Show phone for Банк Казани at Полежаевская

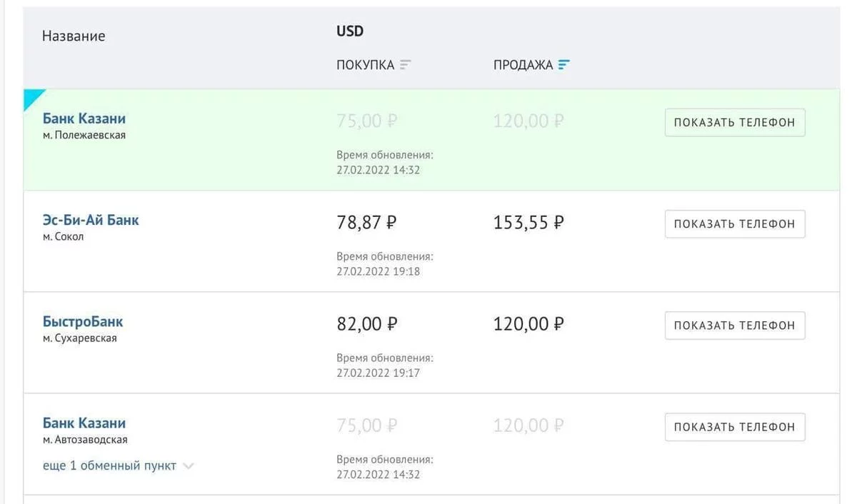pyautogui.click(x=735, y=123)
